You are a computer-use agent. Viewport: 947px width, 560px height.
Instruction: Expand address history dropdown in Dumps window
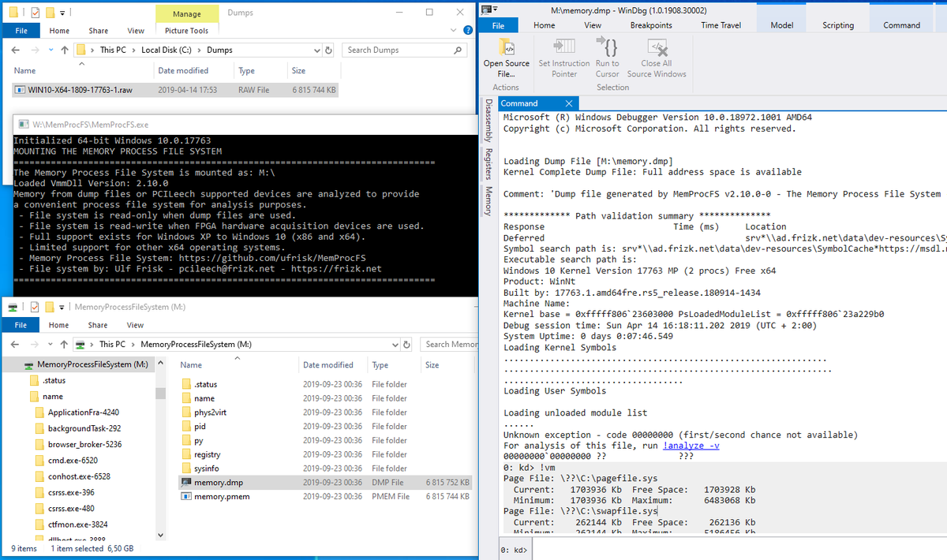click(316, 50)
